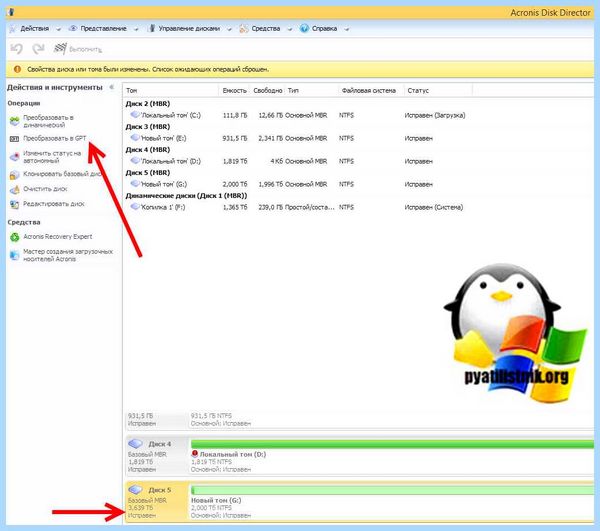Image resolution: width=600 pixels, height=531 pixels.
Task: Expand dropdown arrow next to Управление дисками
Action: pyautogui.click(x=229, y=29)
